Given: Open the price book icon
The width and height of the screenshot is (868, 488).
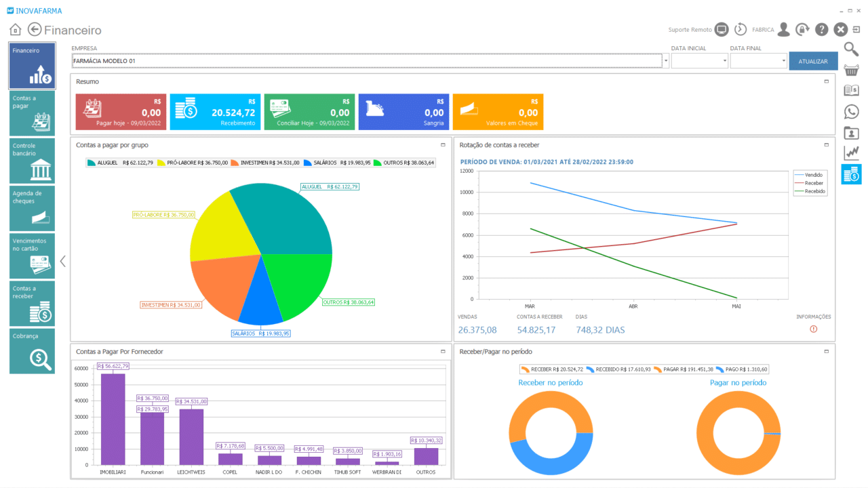Looking at the screenshot, I should 851,91.
